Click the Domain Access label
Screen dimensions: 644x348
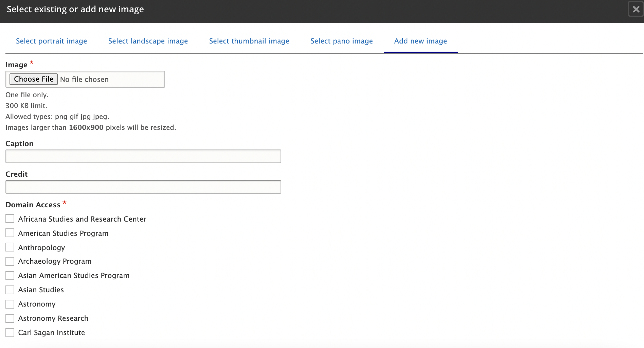[33, 205]
